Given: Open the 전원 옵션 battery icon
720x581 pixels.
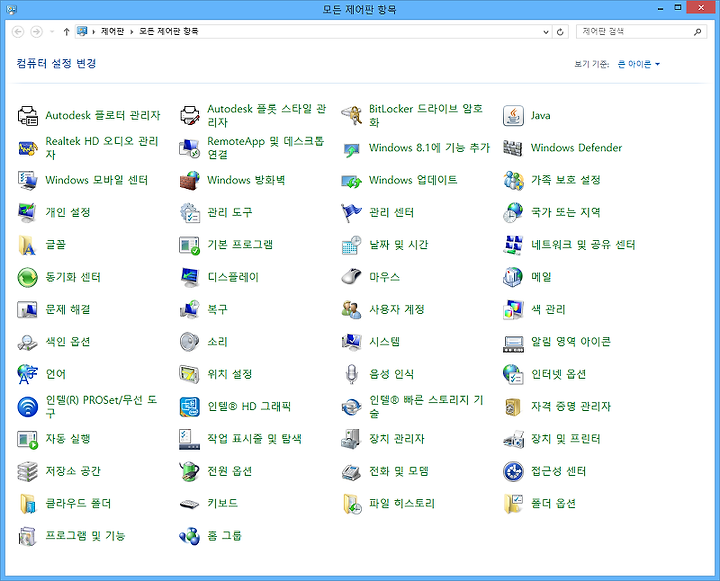Looking at the screenshot, I should click(189, 472).
